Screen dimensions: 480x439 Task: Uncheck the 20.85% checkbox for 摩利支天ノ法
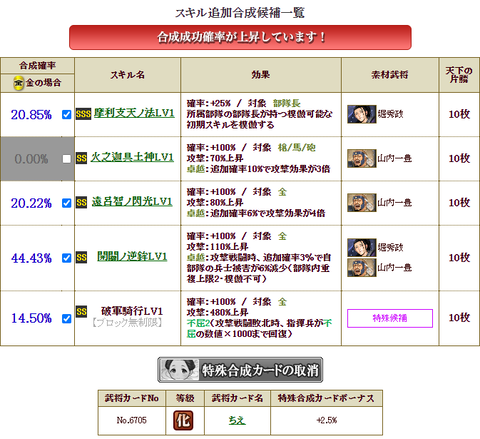click(67, 115)
